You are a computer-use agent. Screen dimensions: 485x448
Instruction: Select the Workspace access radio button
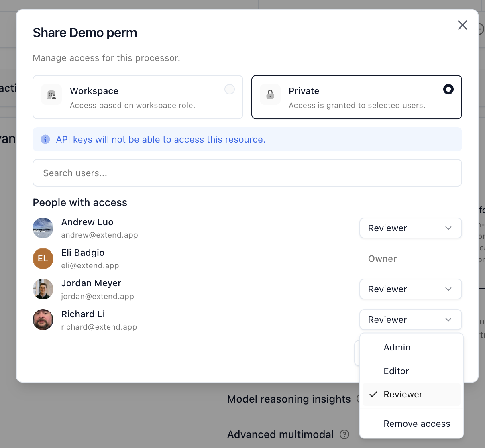230,89
